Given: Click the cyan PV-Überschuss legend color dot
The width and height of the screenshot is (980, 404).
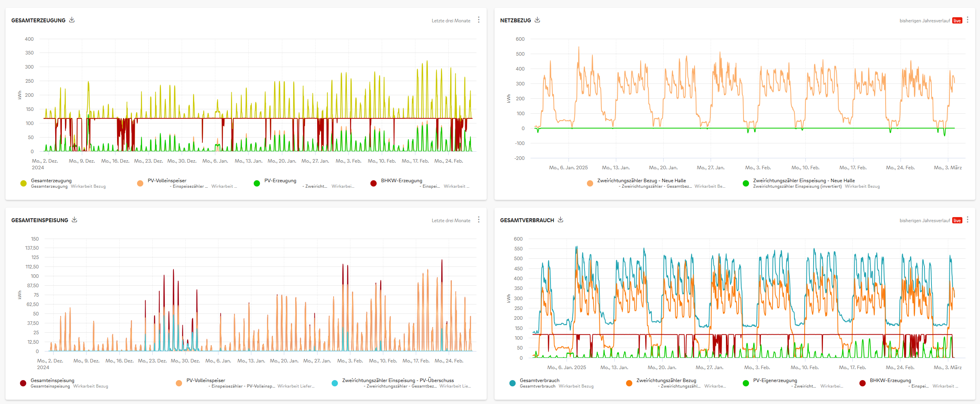Looking at the screenshot, I should (x=335, y=383).
